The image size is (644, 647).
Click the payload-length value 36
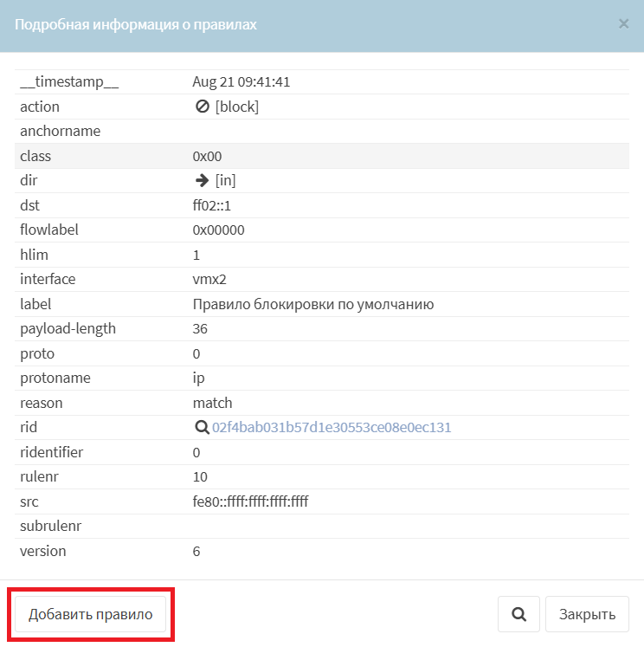coord(200,329)
